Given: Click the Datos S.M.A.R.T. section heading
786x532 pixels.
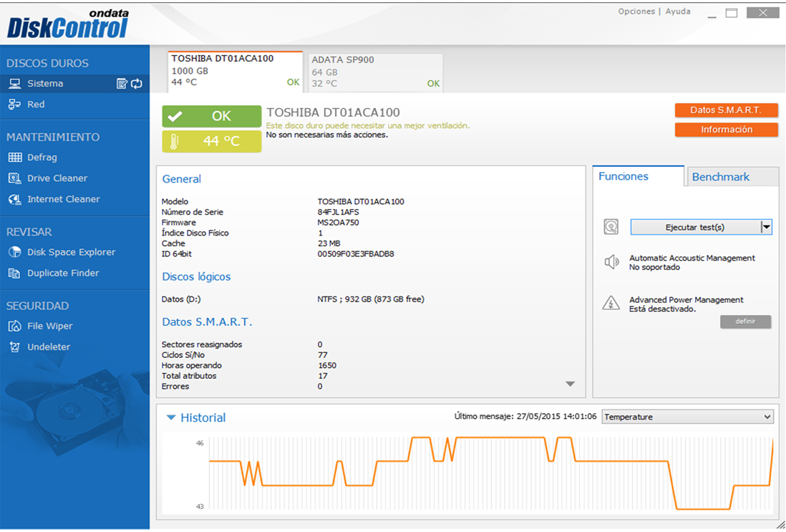Looking at the screenshot, I should click(207, 322).
